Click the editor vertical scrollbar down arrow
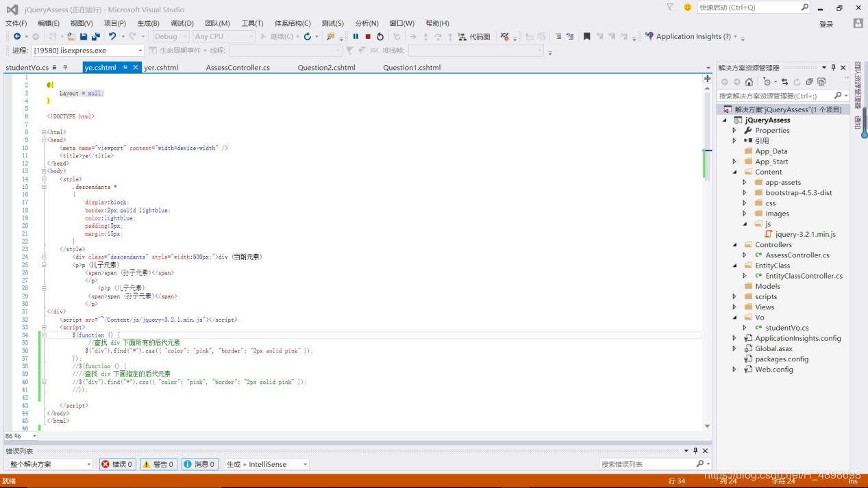Image resolution: width=868 pixels, height=488 pixels. [708, 426]
